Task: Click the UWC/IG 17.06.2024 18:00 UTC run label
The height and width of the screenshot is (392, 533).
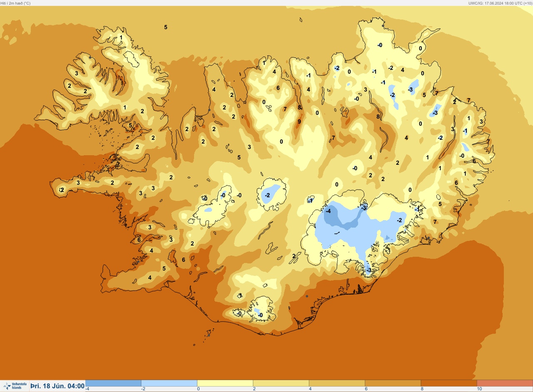Action: (x=500, y=3)
